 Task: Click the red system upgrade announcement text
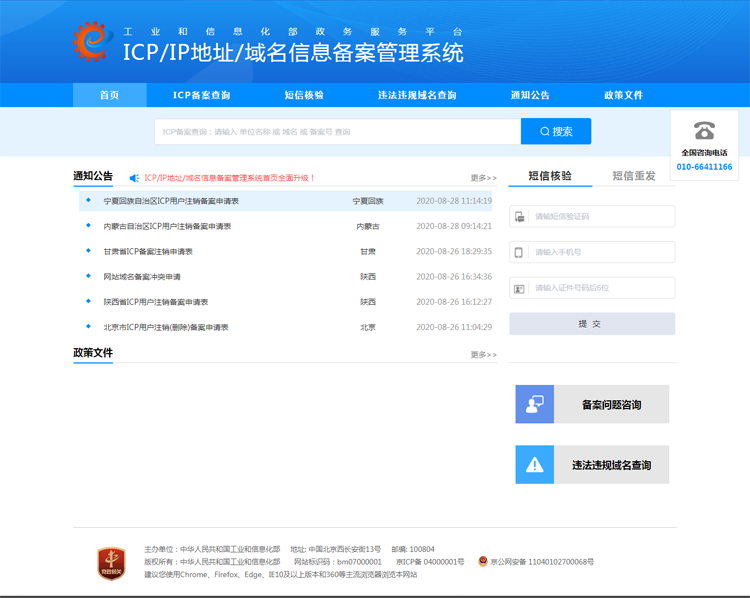(230, 178)
